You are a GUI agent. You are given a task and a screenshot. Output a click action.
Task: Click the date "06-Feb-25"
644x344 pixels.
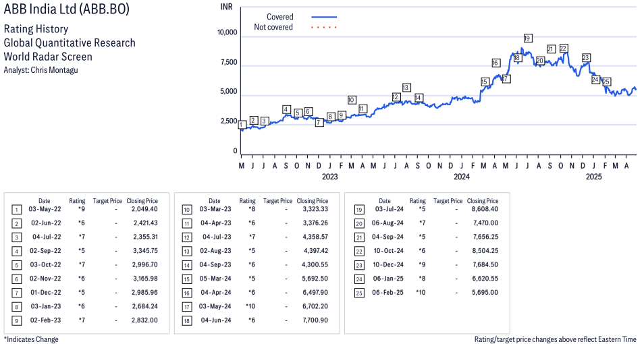387,292
